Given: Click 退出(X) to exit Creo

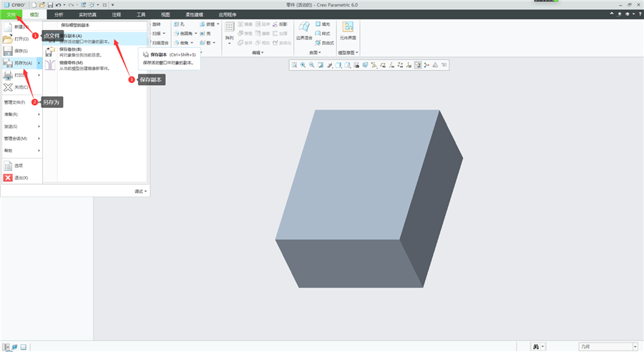Looking at the screenshot, I should tap(21, 178).
